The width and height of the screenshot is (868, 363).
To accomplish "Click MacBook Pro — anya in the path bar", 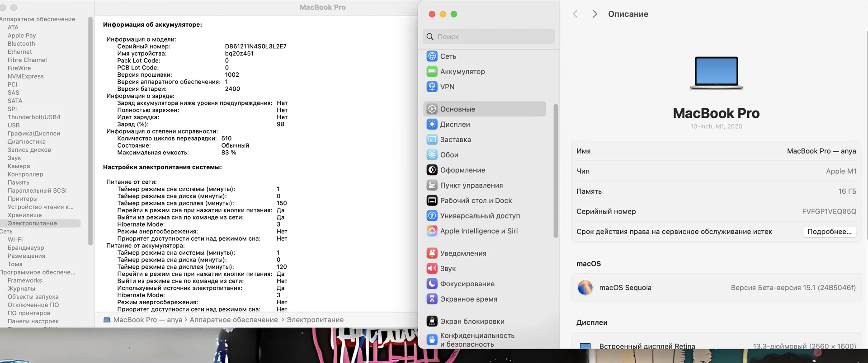I will point(148,320).
